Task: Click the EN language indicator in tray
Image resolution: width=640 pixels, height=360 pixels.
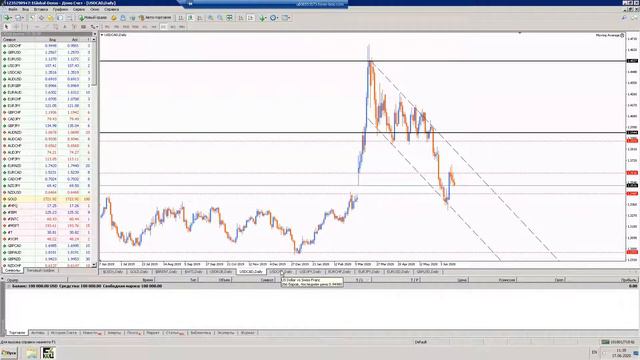Action: tap(594, 352)
